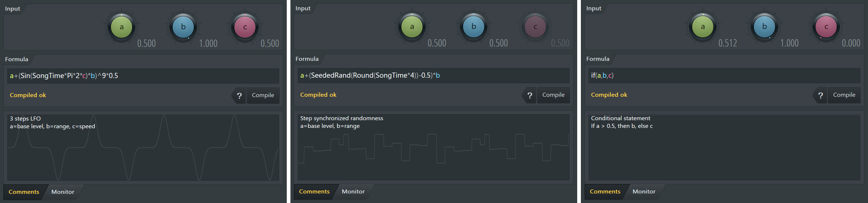868x203 pixels.
Task: Click the help question mark next to the LFO formula's Compile
Action: [239, 96]
